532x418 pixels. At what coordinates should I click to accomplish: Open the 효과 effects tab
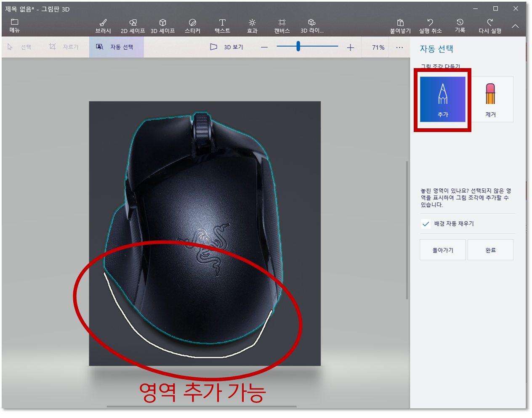[x=252, y=26]
